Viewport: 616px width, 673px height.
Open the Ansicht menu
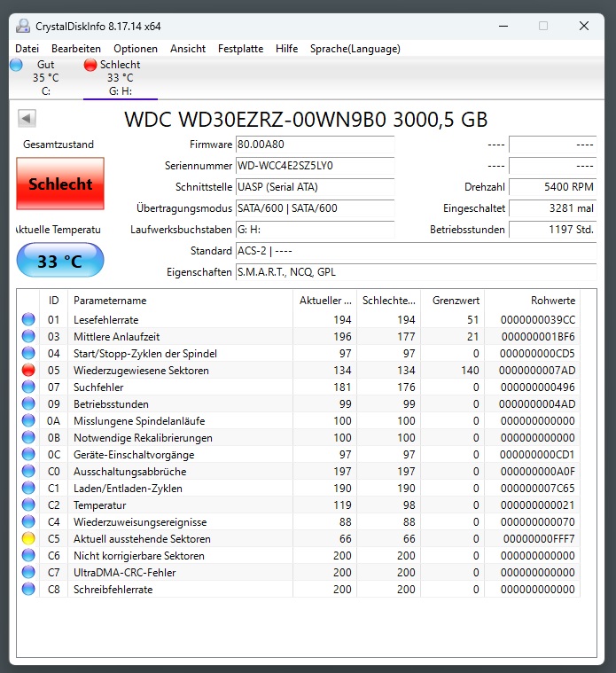tap(188, 49)
